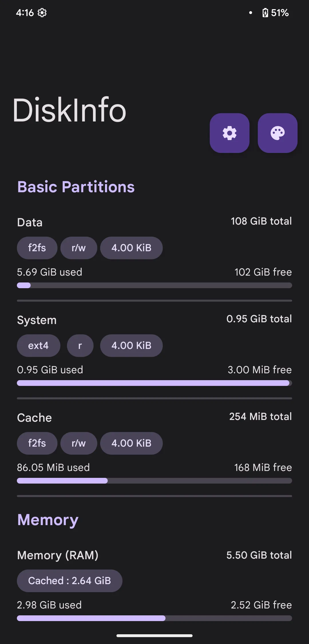309x644 pixels.
Task: Tap the Memory (RAM) usage bar
Action: [154, 618]
